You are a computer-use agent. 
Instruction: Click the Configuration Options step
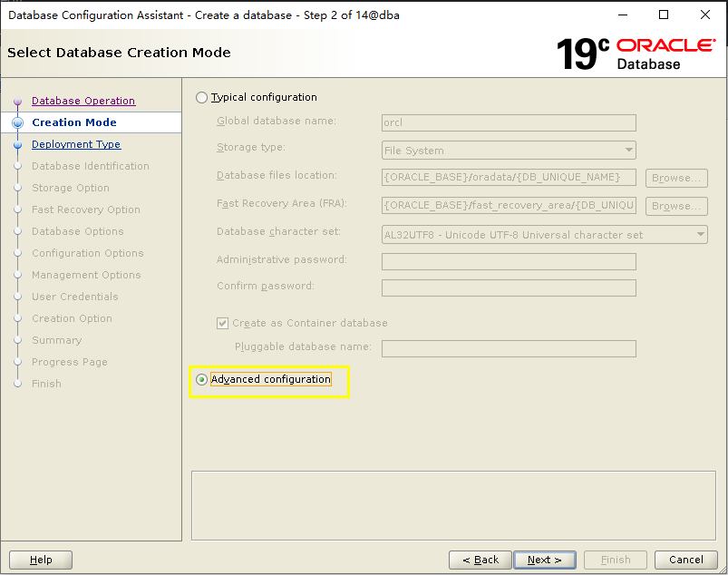point(88,253)
